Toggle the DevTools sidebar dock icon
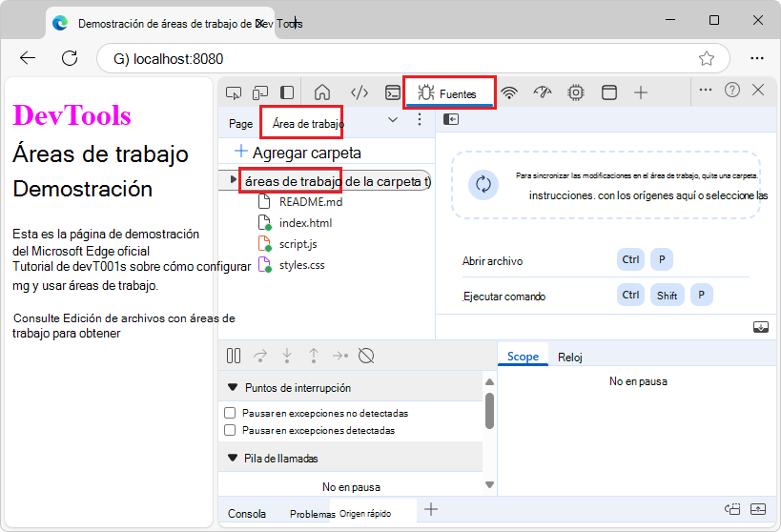The width and height of the screenshot is (781, 532). click(287, 92)
